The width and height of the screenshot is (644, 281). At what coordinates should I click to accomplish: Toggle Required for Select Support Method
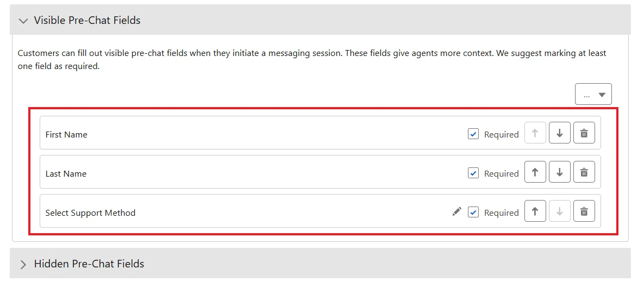coord(473,212)
